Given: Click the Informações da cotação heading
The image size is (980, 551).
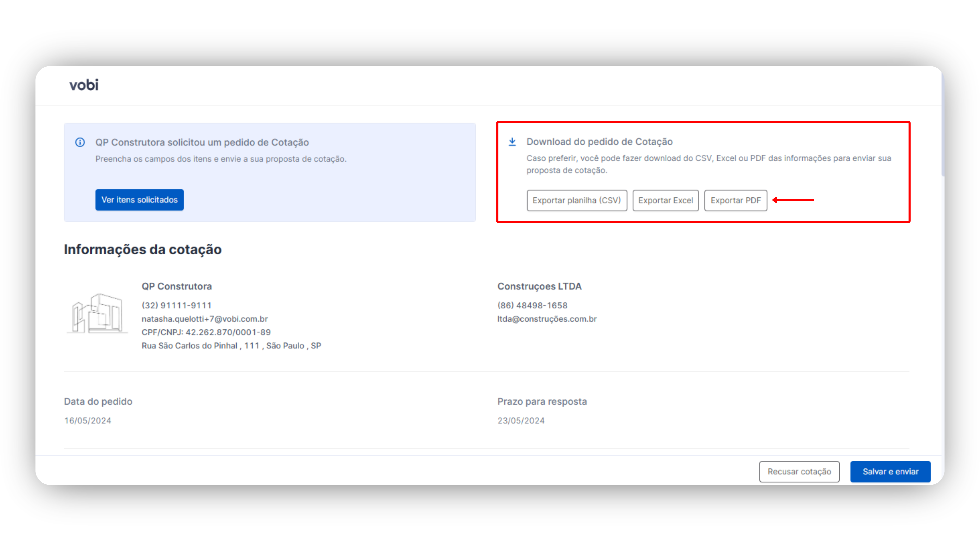Looking at the screenshot, I should pyautogui.click(x=143, y=249).
